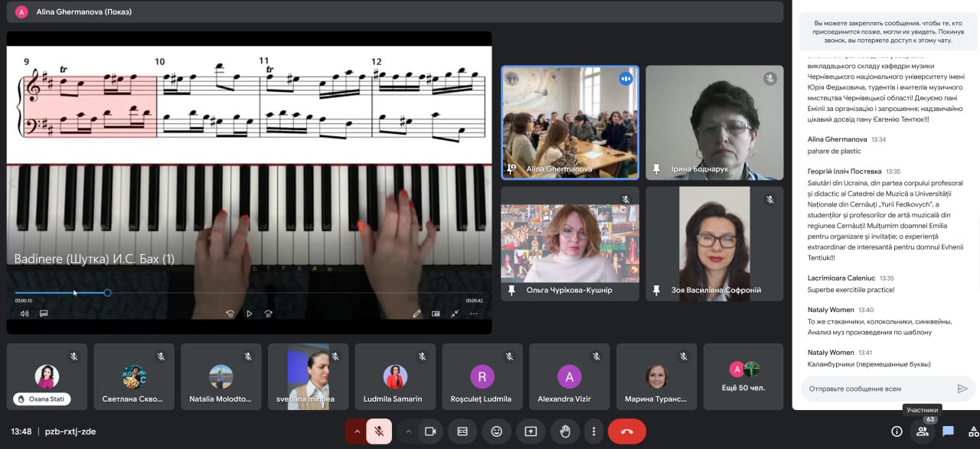This screenshot has width=980, height=449.
Task: Click the 13:48 clock in the call bar
Action: click(21, 431)
